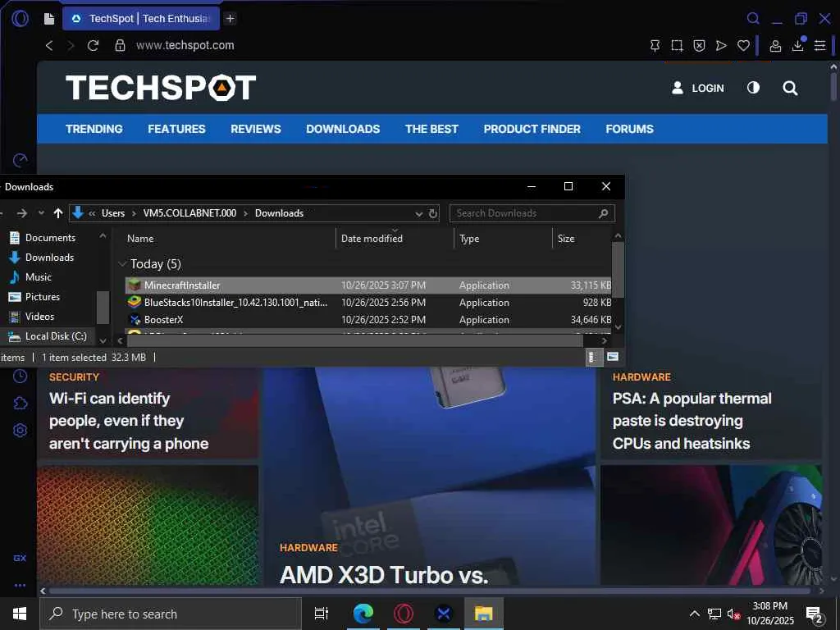Open browser downloads popup
The image size is (840, 630).
pos(797,45)
